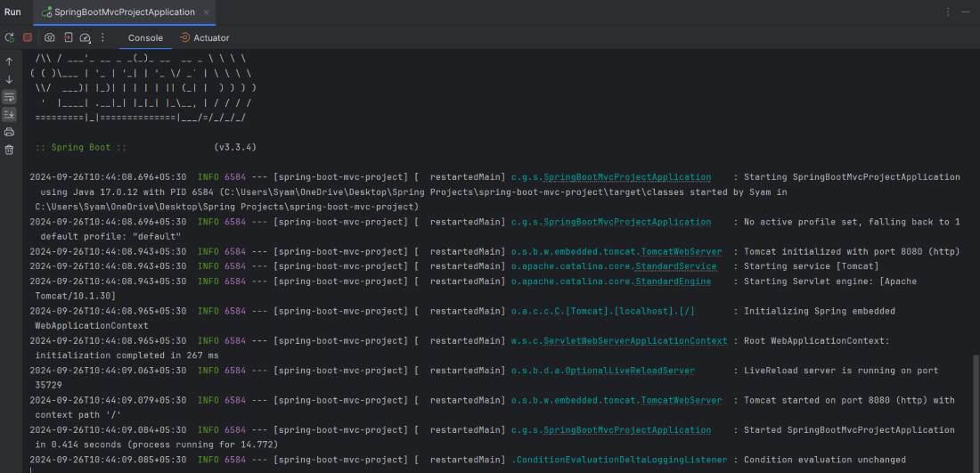Click timestamp 2024-09-26T10:44:09.079+05:30
Image resolution: width=980 pixels, height=473 pixels.
(108, 401)
